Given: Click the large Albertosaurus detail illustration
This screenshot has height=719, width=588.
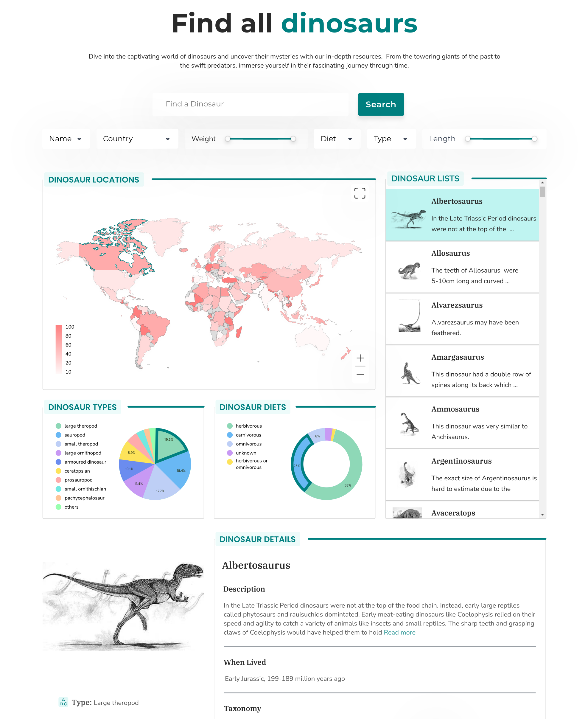Looking at the screenshot, I should coord(123,606).
